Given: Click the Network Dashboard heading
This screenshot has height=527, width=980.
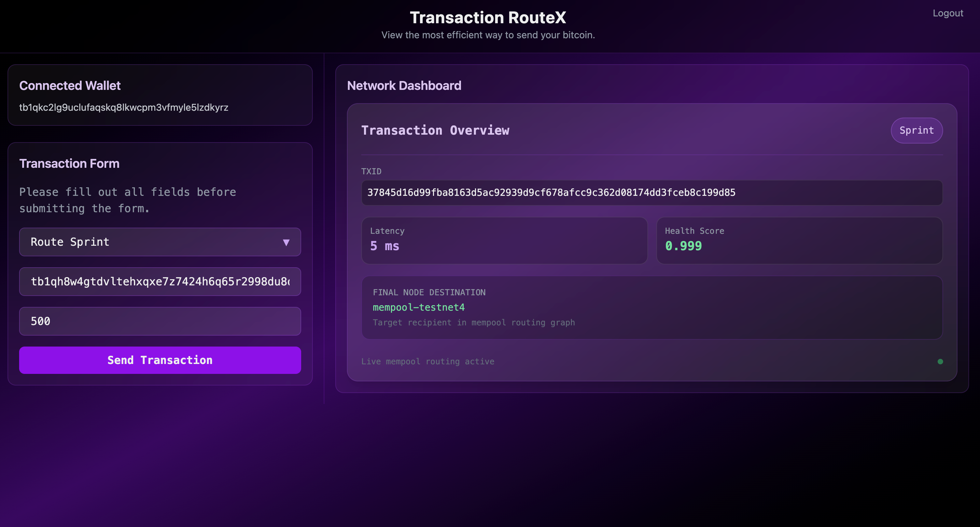Looking at the screenshot, I should 404,86.
